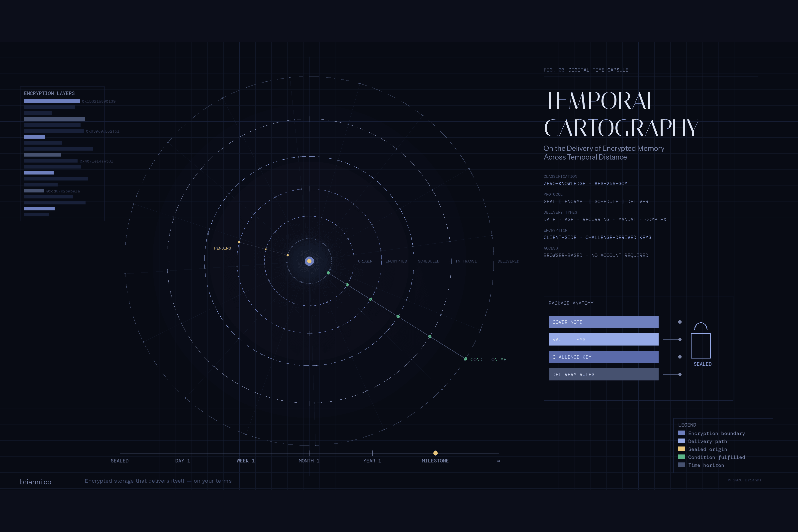Image resolution: width=798 pixels, height=532 pixels.
Task: Click CLIENT-SIDE · CHALLENGE-DERIVED KEYS text
Action: point(598,238)
